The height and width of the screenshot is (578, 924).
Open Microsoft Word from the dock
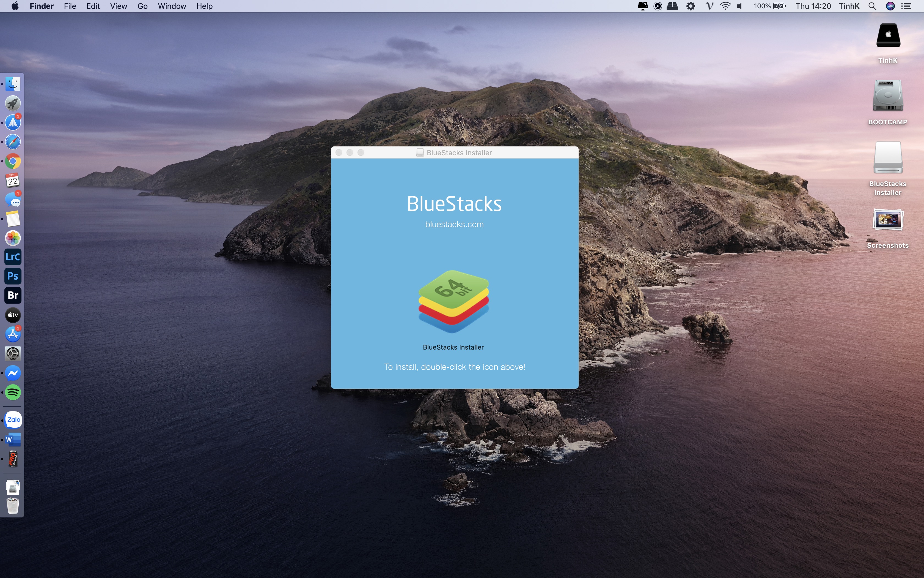pos(13,440)
